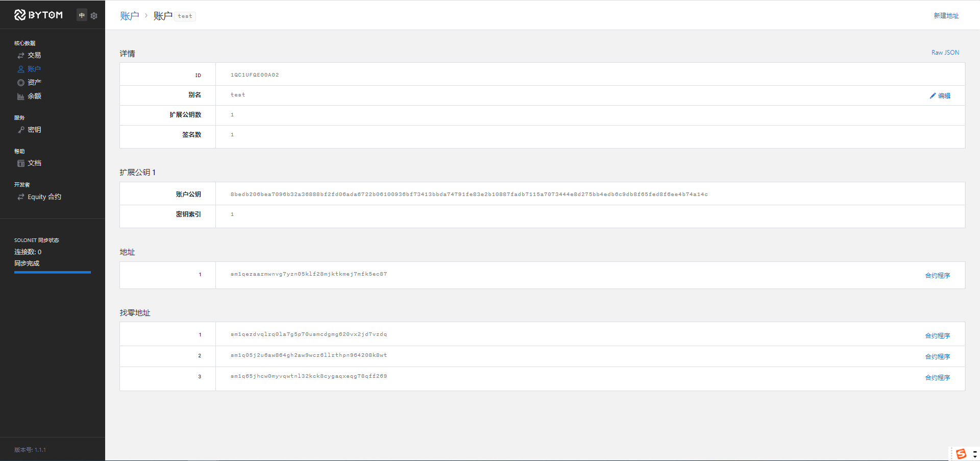Click the Equity 合约 arrows icon

click(x=21, y=197)
